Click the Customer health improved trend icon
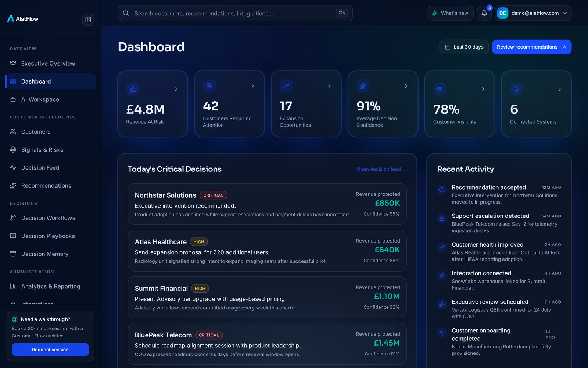 (442, 247)
